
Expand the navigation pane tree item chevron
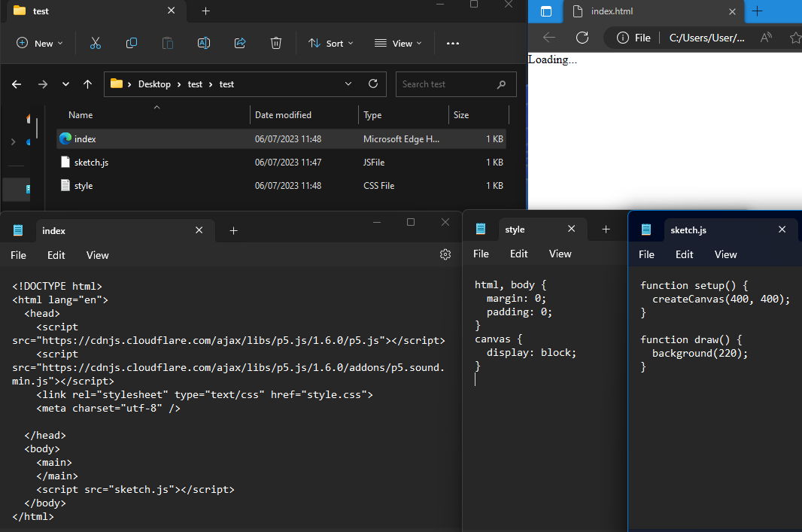14,141
